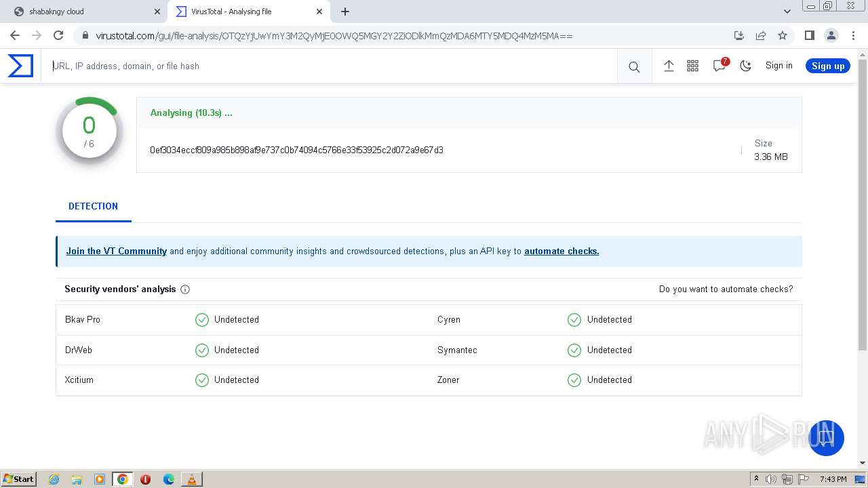Toggle browser side panel
This screenshot has height=488, width=868.
[809, 35]
